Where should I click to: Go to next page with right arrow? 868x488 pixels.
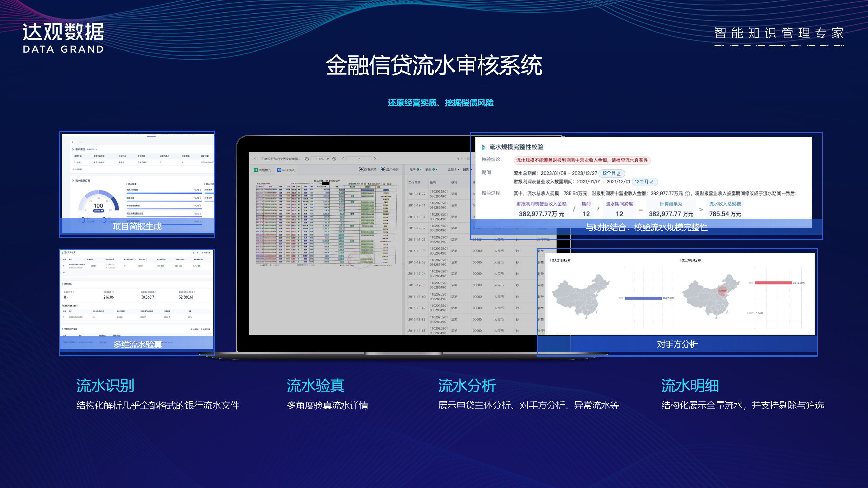pos(375,159)
